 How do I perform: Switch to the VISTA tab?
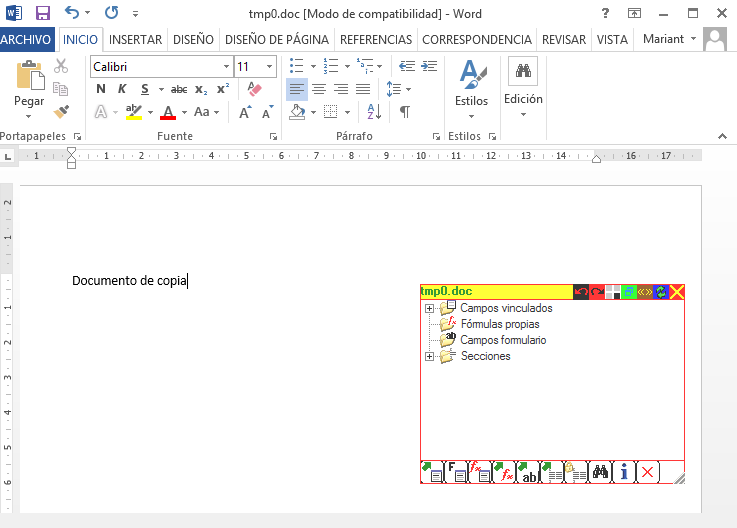click(612, 39)
